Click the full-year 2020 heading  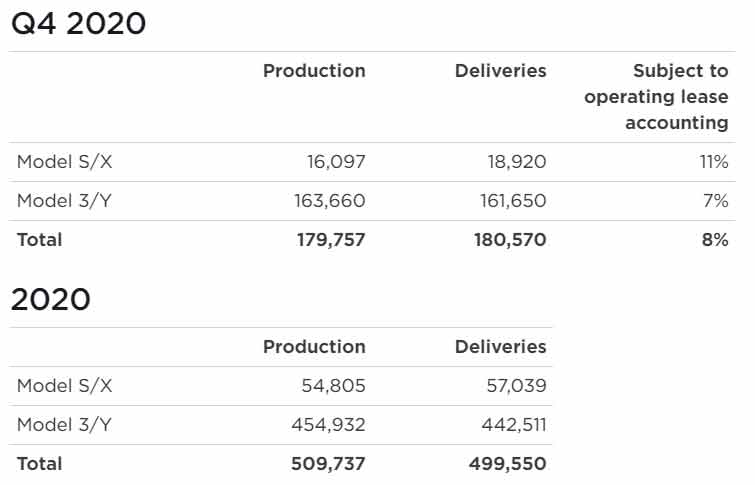50,299
